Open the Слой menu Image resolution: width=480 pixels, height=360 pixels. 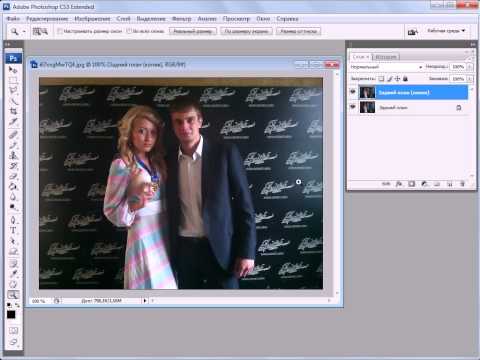tap(123, 19)
